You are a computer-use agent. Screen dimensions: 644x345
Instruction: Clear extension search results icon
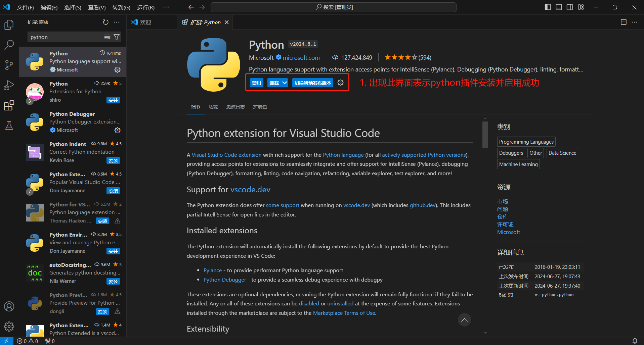click(107, 37)
